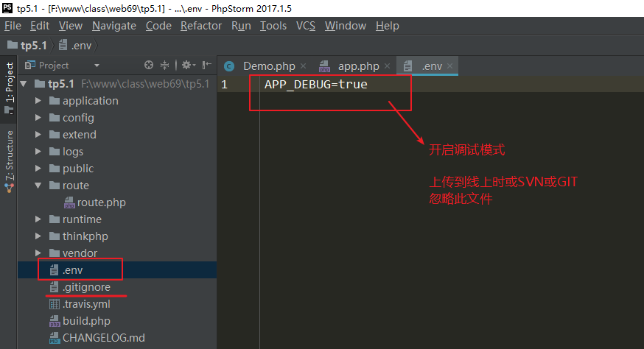Viewport: 644px width, 349px height.
Task: Select the thinkphp folder in tree
Action: [78, 236]
